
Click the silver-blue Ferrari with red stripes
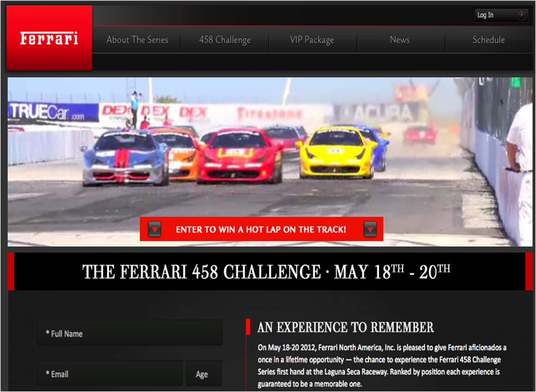point(124,159)
